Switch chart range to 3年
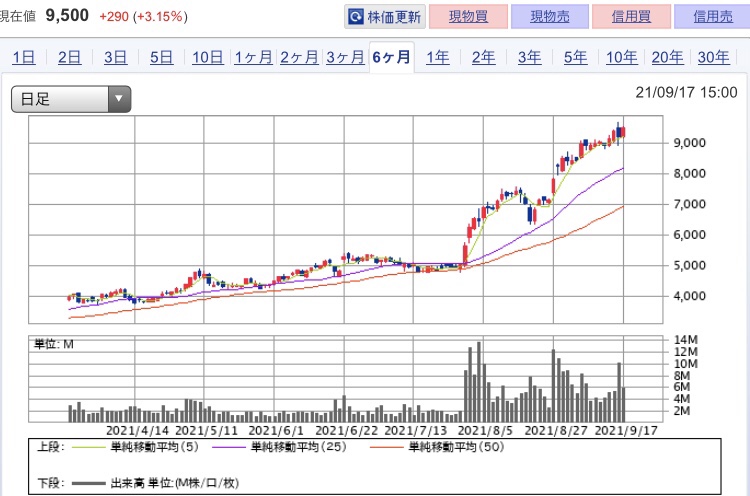 click(529, 57)
